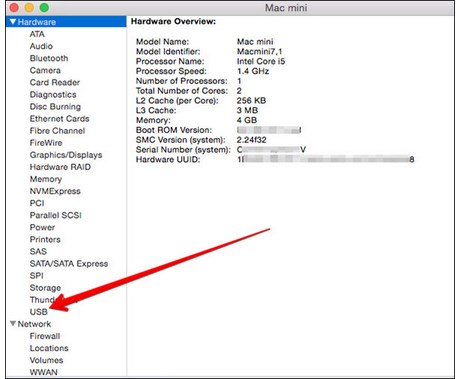Click the Total Number of Cores label

pos(182,91)
